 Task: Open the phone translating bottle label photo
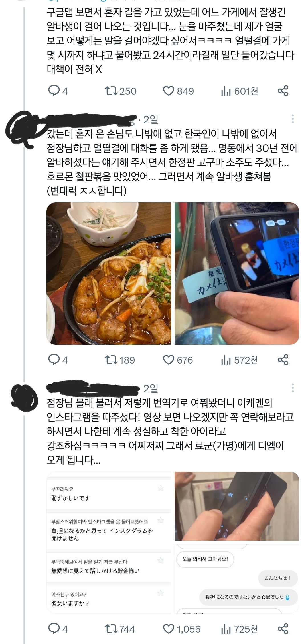[x=237, y=273]
